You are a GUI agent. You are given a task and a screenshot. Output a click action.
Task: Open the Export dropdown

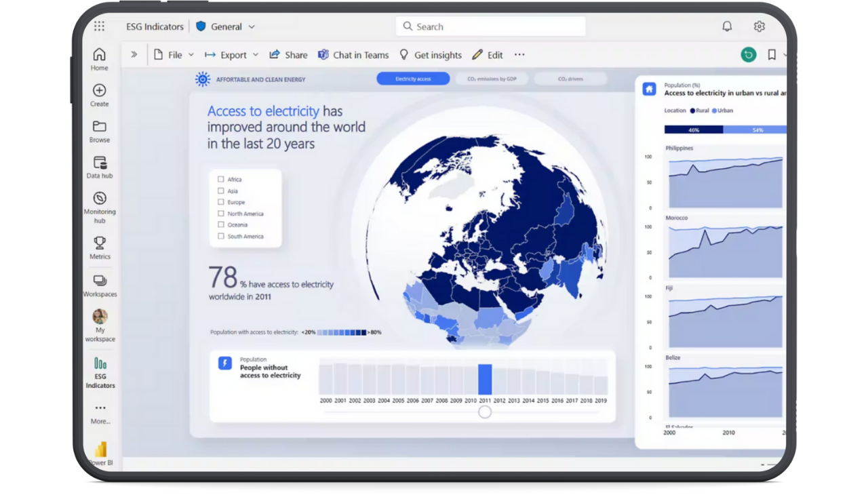(255, 55)
